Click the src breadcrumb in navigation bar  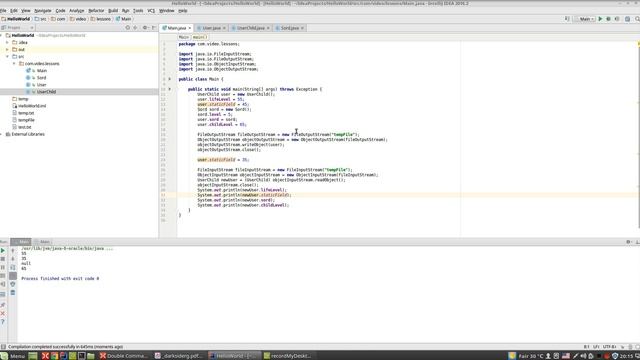(x=40, y=19)
